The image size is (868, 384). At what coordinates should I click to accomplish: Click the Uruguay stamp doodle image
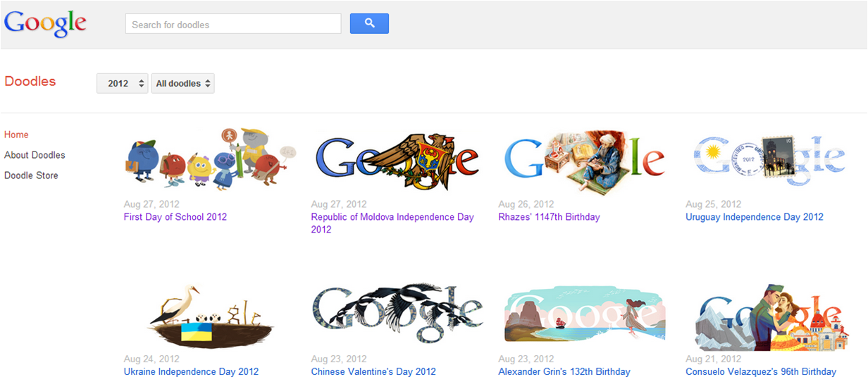tap(769, 161)
